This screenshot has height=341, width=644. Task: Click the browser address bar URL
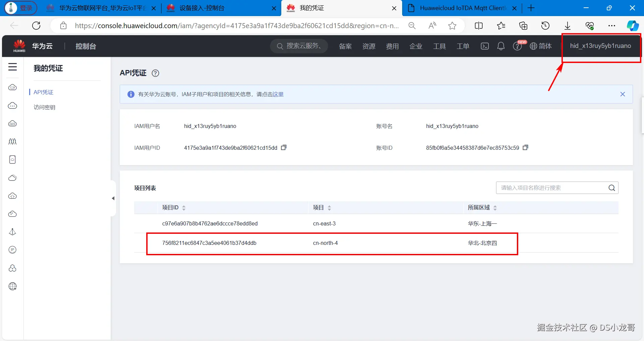[237, 25]
